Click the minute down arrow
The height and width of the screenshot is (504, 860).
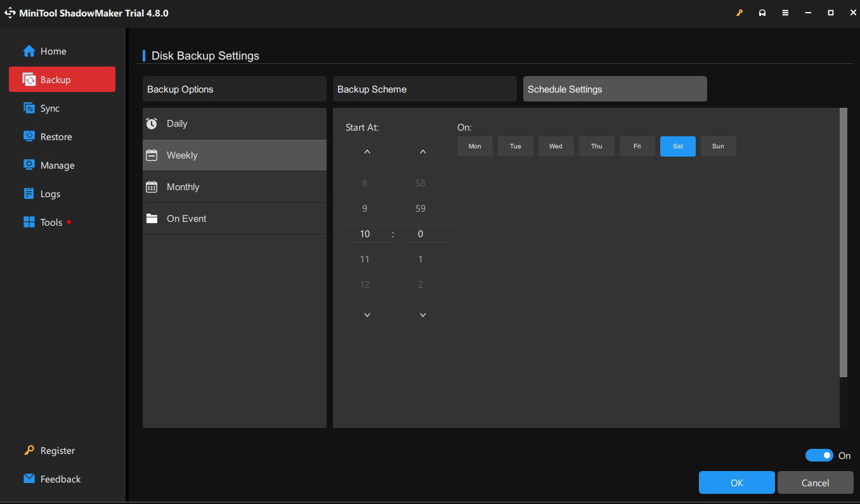(x=423, y=315)
